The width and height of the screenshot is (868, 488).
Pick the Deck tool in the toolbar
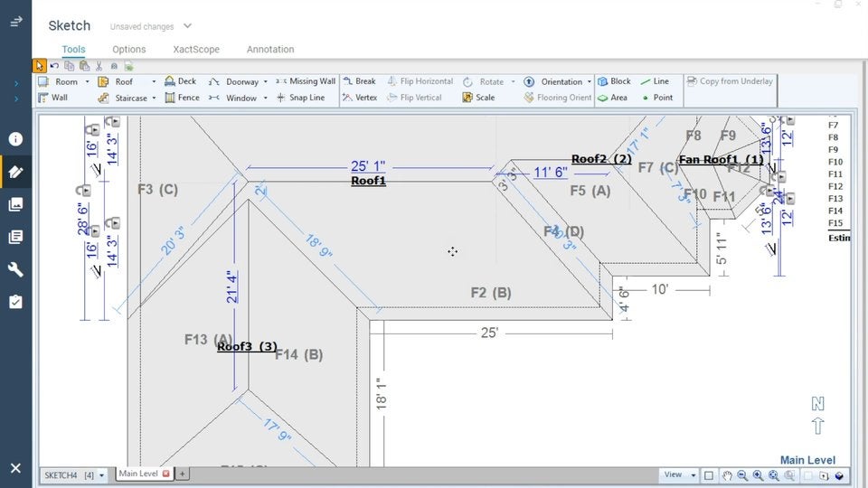pyautogui.click(x=180, y=81)
